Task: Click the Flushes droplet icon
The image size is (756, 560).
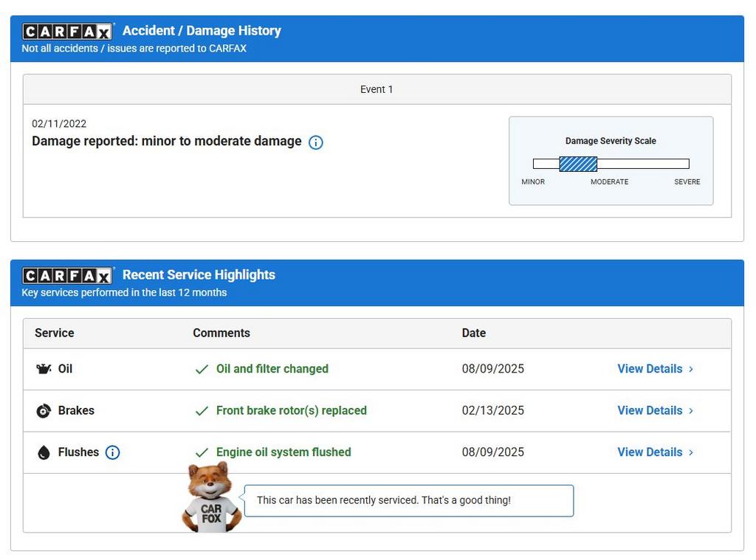Action: point(44,453)
